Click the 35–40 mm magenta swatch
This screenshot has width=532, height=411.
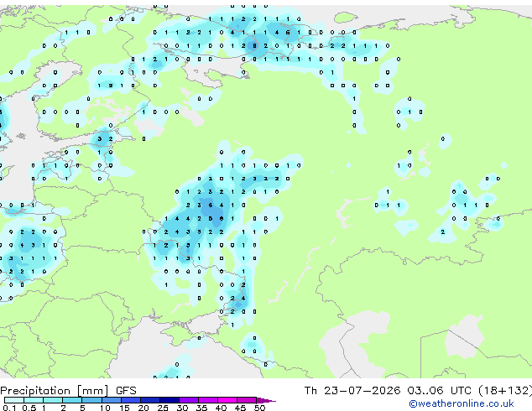[x=208, y=400]
